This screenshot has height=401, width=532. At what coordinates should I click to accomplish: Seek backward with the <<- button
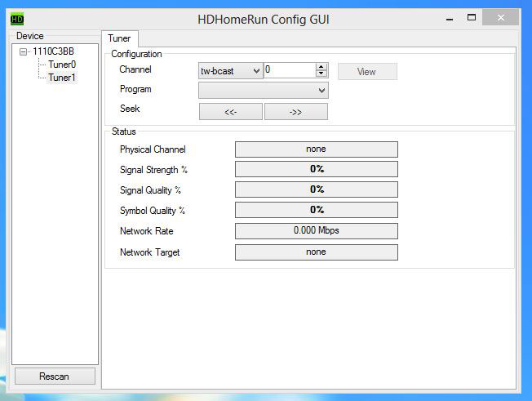(x=231, y=112)
